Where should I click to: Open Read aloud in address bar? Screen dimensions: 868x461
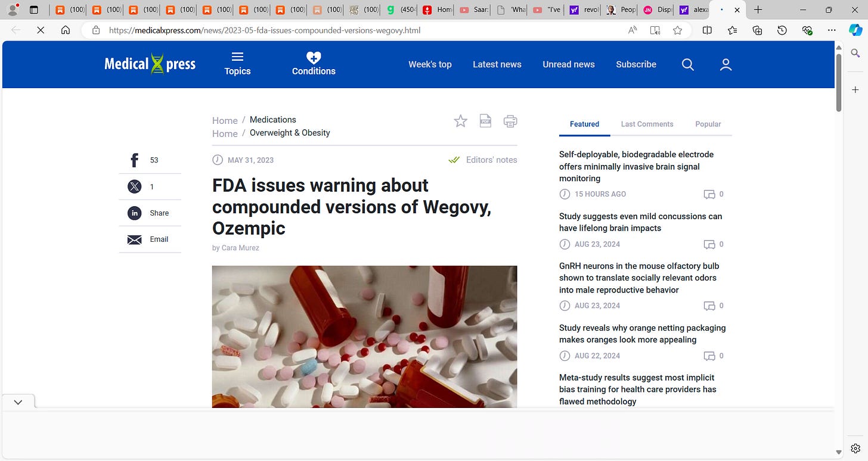tap(633, 30)
